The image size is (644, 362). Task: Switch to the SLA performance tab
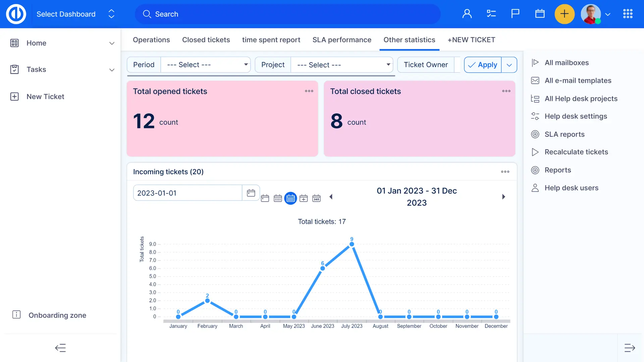coord(342,40)
